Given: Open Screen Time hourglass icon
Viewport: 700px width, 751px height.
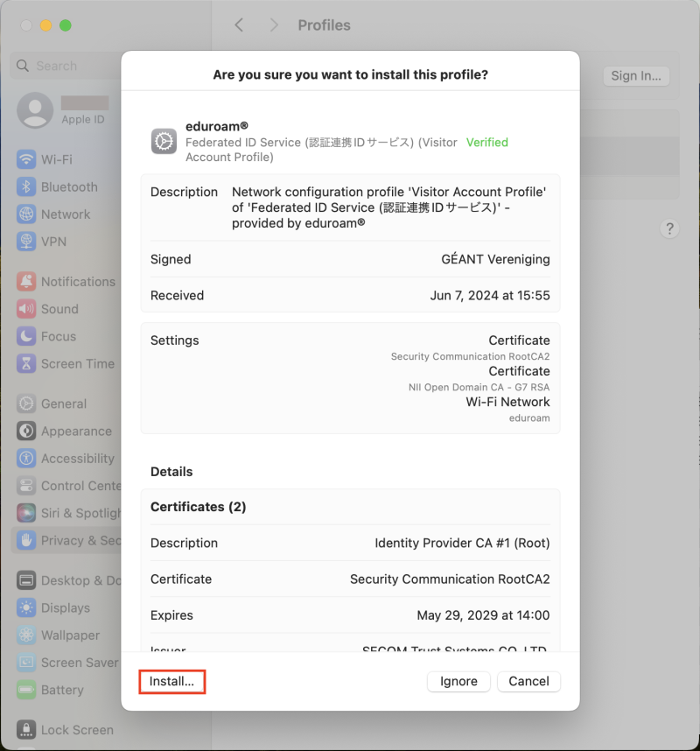Looking at the screenshot, I should (x=26, y=363).
